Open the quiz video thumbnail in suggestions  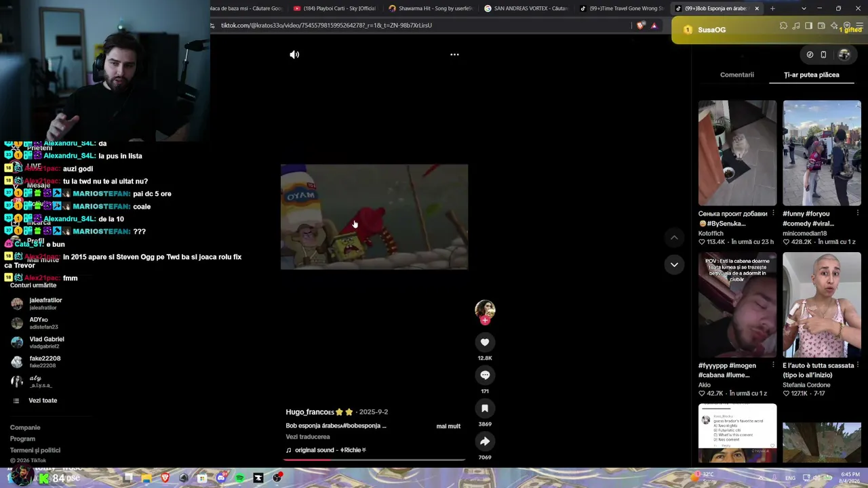(x=738, y=434)
